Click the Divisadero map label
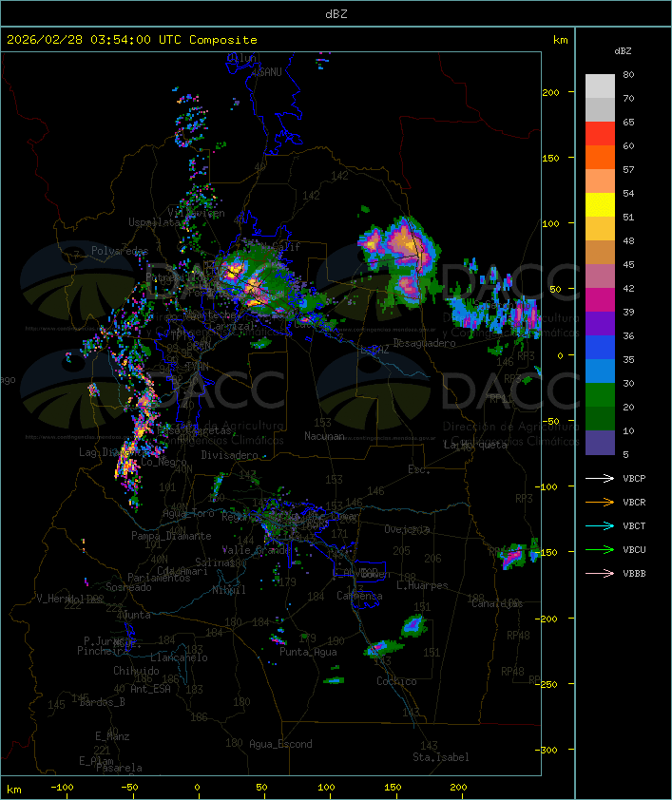The image size is (672, 800). click(230, 455)
